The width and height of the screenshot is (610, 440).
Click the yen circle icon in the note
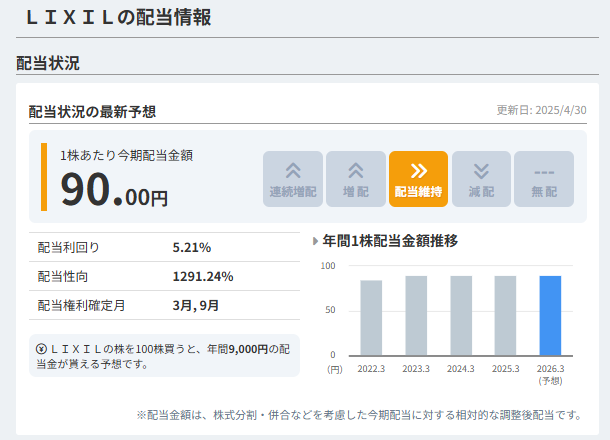tap(41, 349)
